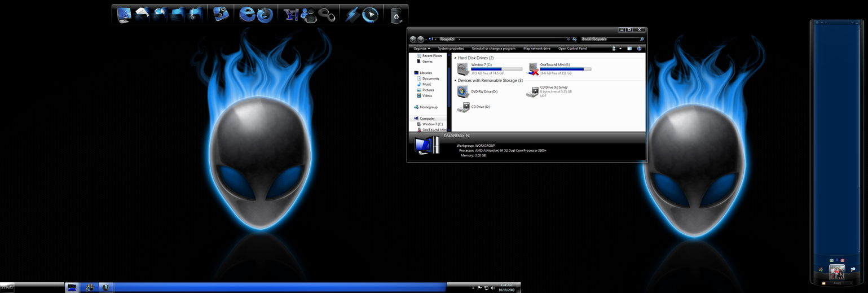Open the globe network folder in the dock
Viewport: 868px width, 293px height.
(x=160, y=14)
